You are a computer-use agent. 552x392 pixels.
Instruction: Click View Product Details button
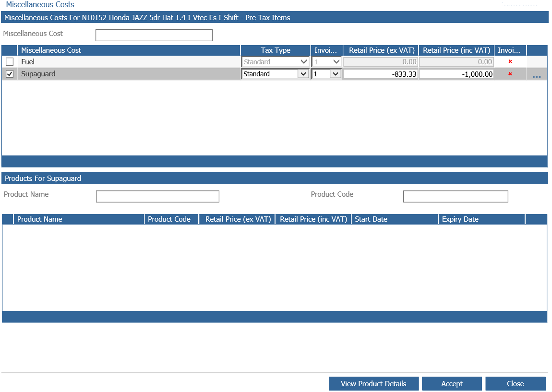(x=373, y=383)
